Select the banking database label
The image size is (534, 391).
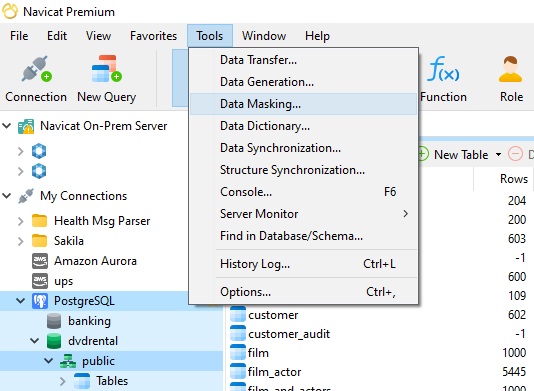point(90,321)
